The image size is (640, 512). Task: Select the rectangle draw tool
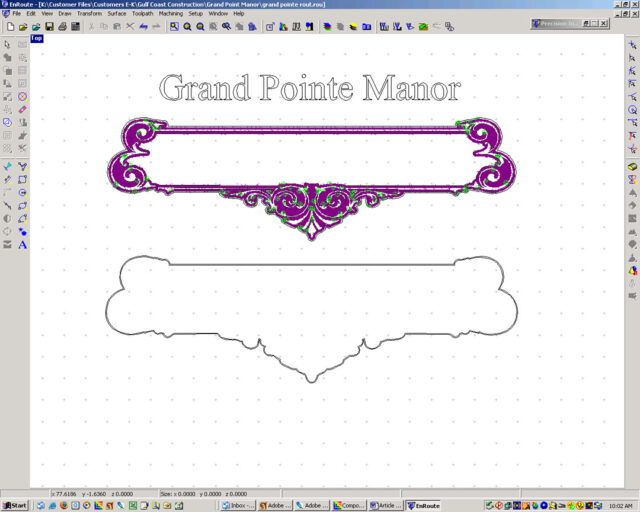click(22, 179)
